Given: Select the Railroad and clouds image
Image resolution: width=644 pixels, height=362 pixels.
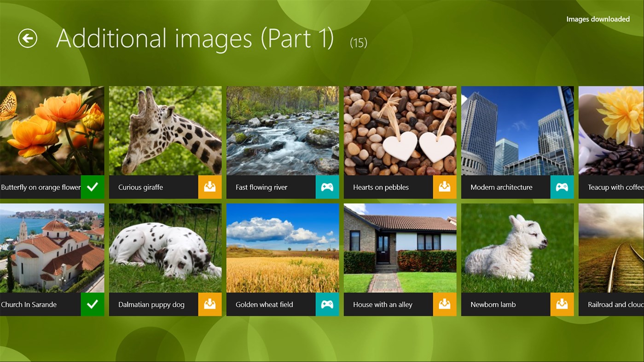Looking at the screenshot, I should 612,248.
